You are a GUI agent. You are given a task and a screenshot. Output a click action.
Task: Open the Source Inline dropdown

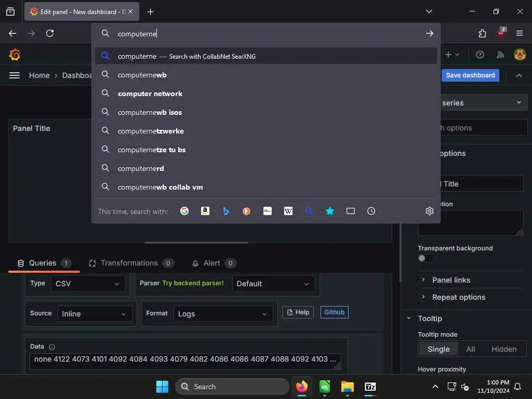coord(95,314)
